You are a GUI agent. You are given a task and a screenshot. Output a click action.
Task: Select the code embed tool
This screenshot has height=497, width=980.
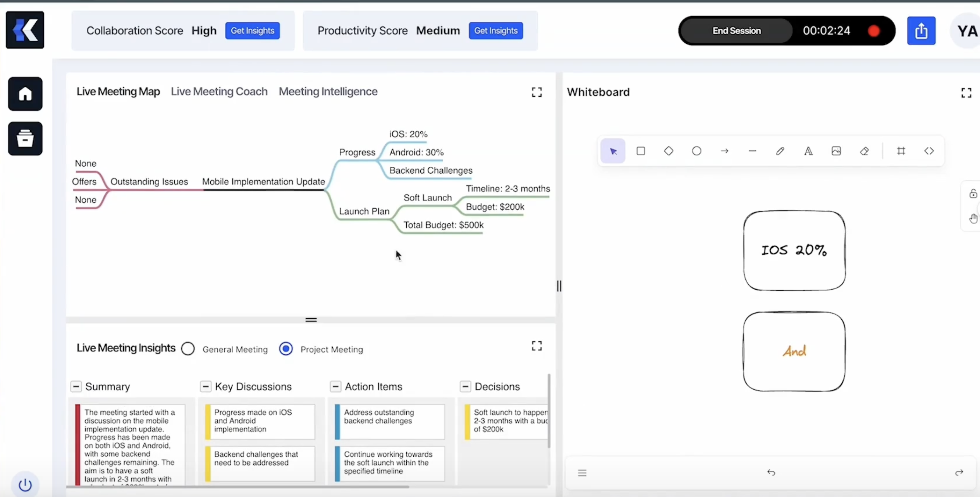[929, 151]
